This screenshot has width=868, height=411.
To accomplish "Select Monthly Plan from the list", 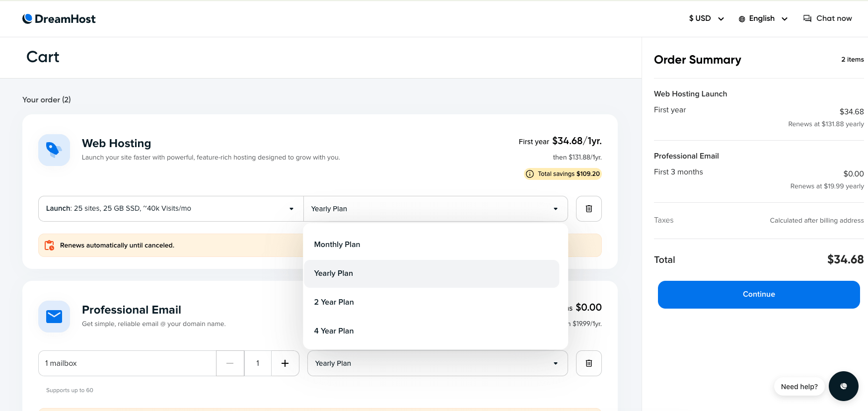I will tap(432, 245).
